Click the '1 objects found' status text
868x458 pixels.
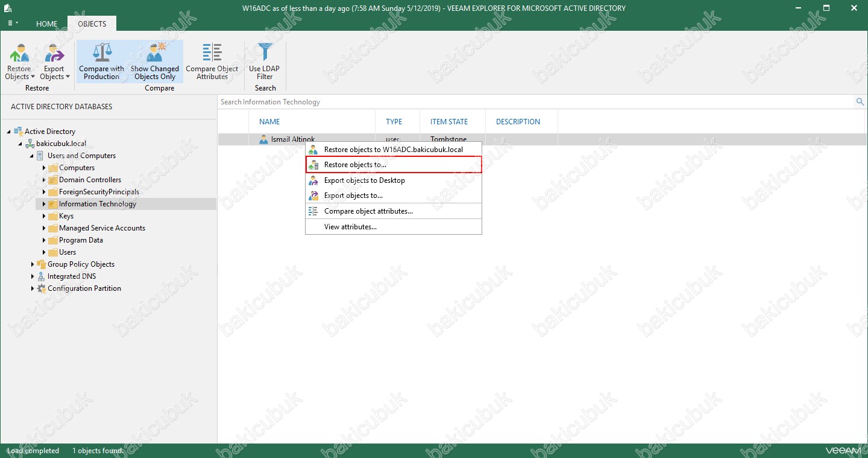click(x=97, y=451)
